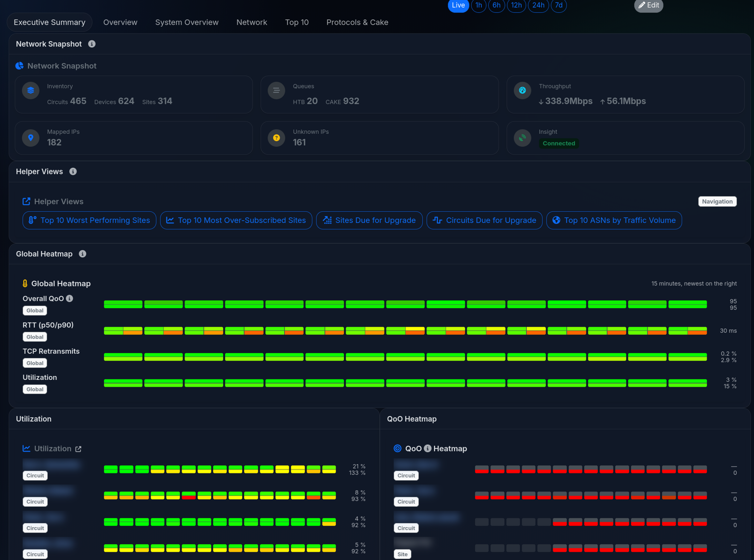
Task: Open the Utilization external link icon
Action: point(78,449)
